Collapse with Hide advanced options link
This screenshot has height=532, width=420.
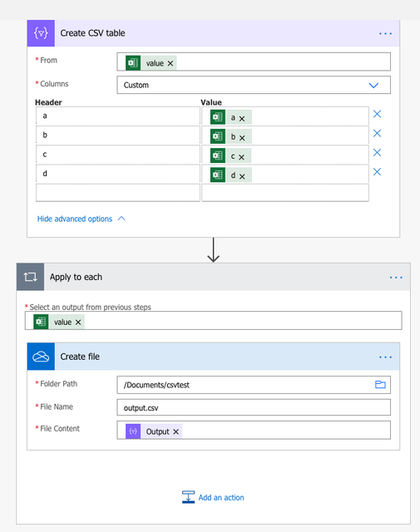click(82, 219)
